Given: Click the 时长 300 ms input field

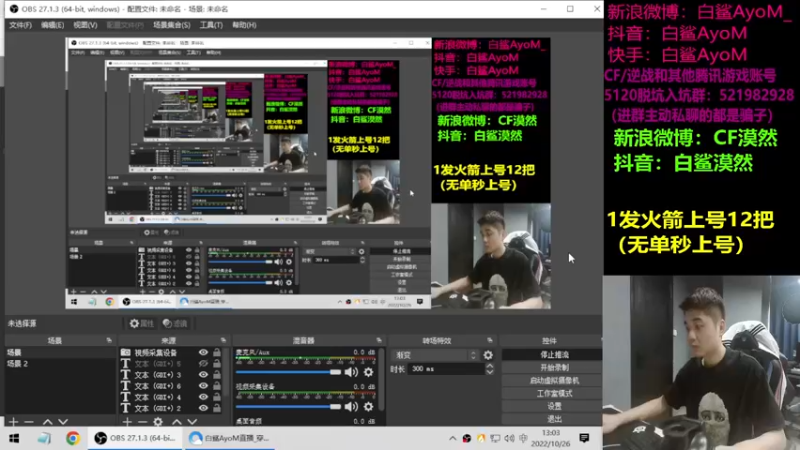Looking at the screenshot, I should [x=446, y=369].
